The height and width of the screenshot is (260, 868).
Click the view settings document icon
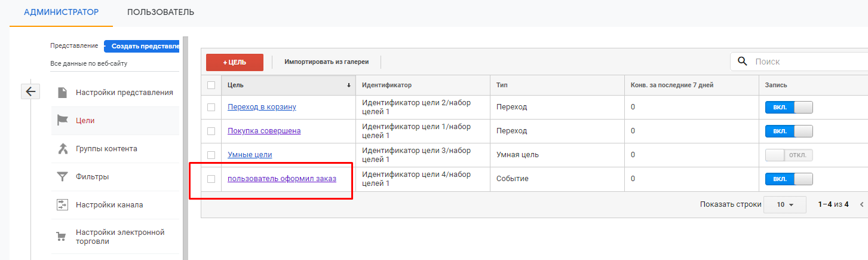pyautogui.click(x=62, y=93)
